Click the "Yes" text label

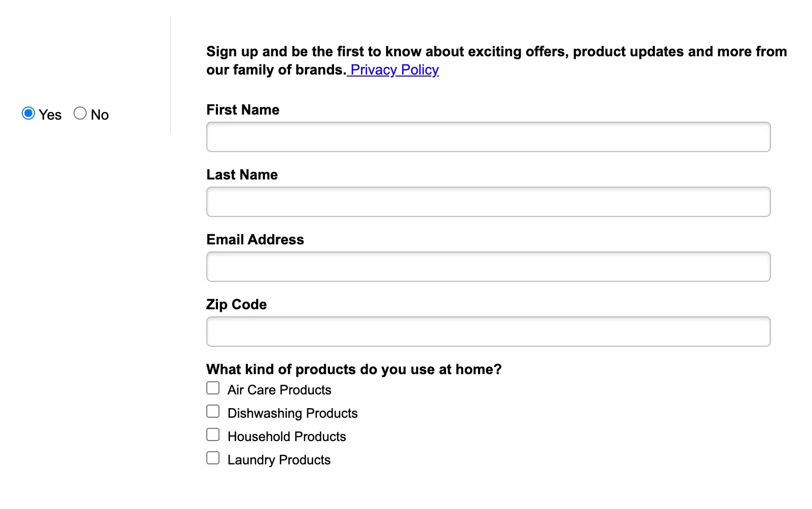click(50, 115)
